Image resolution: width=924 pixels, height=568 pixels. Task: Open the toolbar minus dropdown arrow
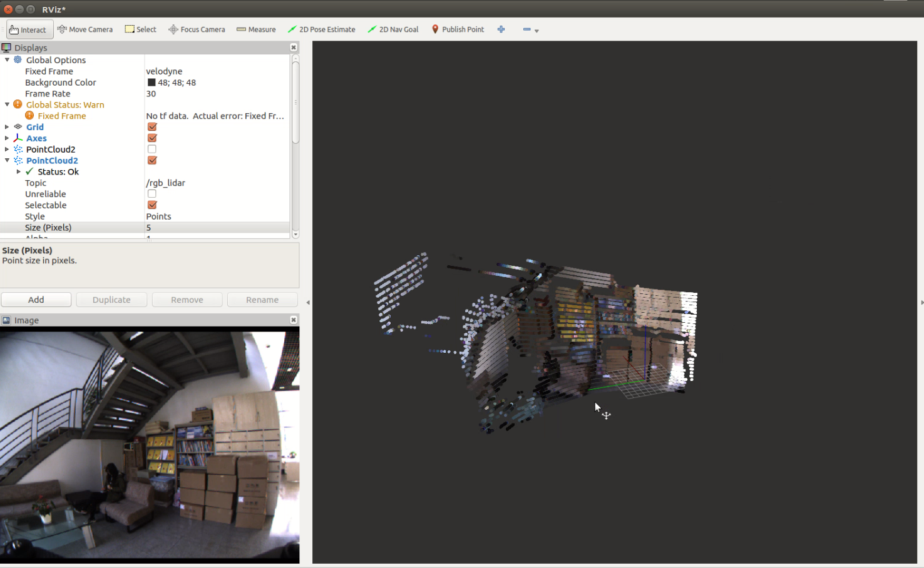click(536, 31)
